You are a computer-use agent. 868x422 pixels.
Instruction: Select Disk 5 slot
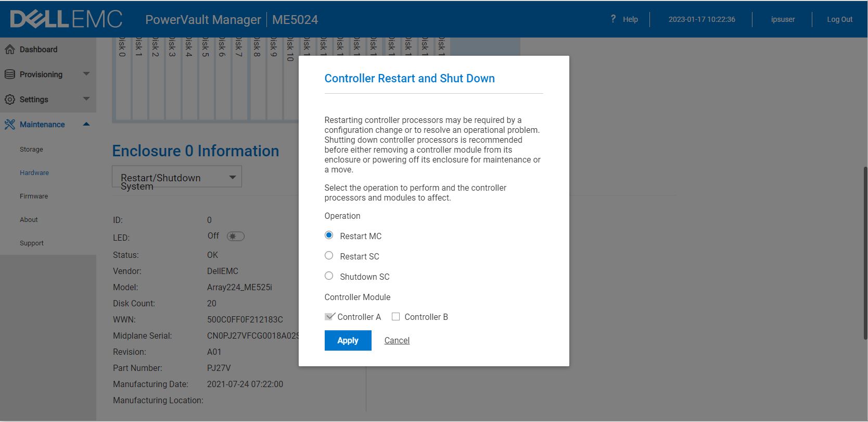click(x=206, y=78)
